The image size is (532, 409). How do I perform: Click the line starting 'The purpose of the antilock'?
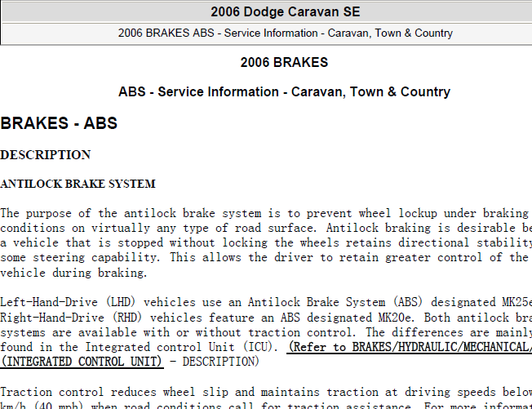[x=266, y=214]
